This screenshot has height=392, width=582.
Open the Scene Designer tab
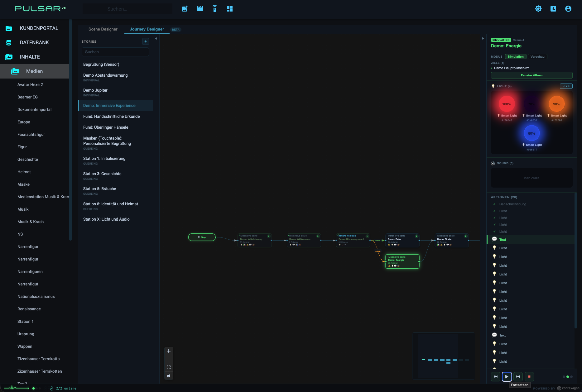103,29
